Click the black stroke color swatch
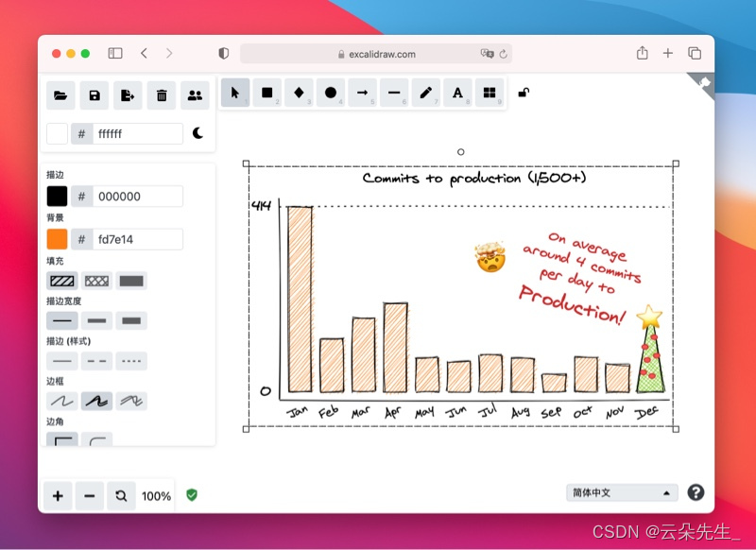 pyautogui.click(x=57, y=197)
